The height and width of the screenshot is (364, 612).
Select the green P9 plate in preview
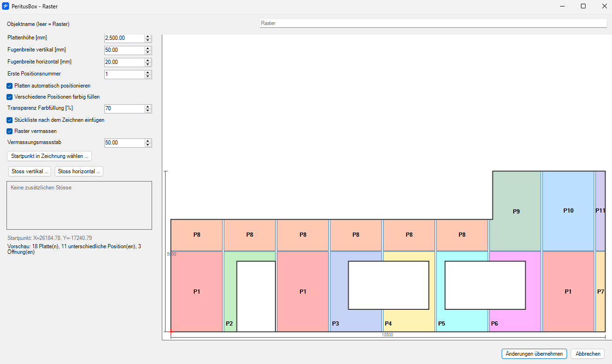(516, 211)
